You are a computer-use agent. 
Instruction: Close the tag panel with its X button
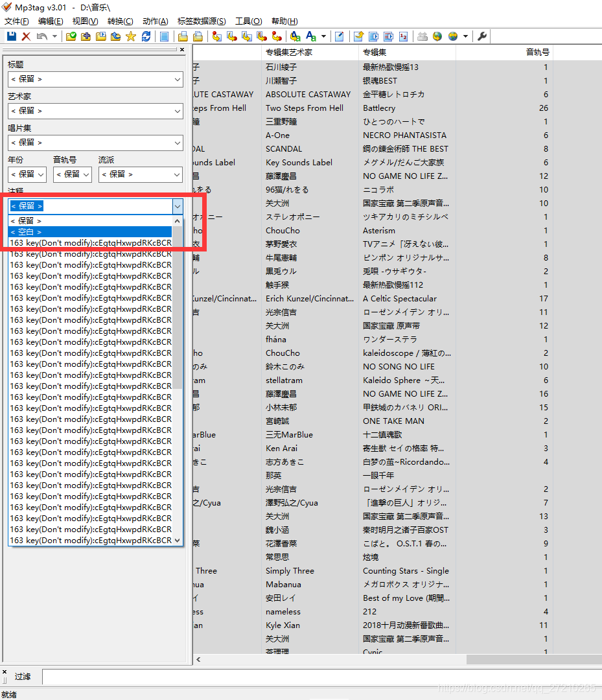(x=182, y=49)
